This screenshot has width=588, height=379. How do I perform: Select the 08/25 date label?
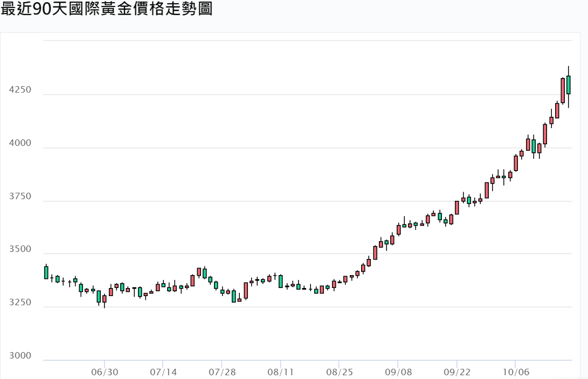tap(339, 372)
